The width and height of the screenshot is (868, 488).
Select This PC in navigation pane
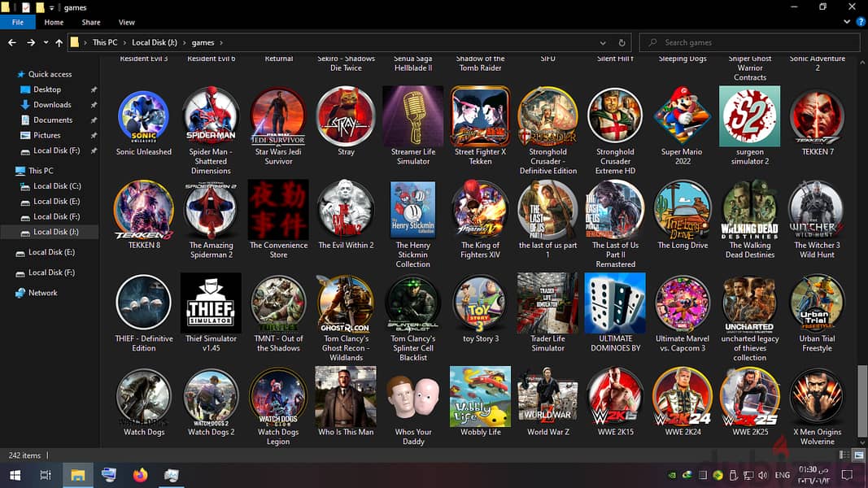(41, 171)
